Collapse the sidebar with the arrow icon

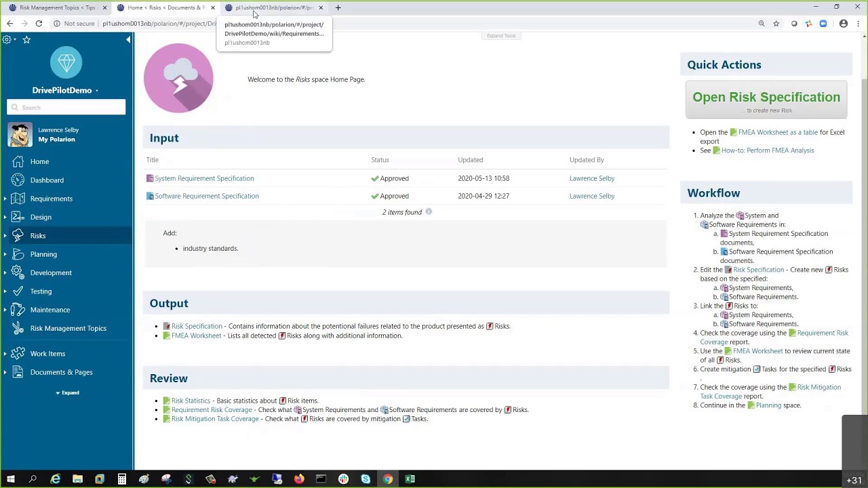128,40
